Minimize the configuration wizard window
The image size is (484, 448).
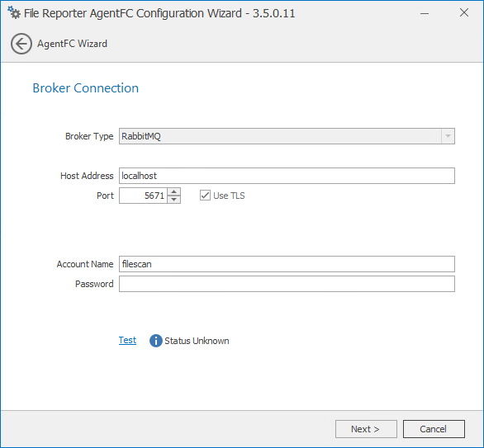pyautogui.click(x=425, y=13)
